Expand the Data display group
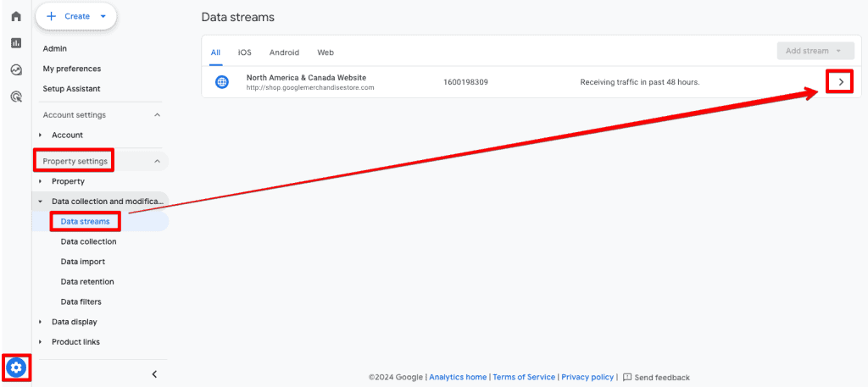Image resolution: width=868 pixels, height=387 pixels. coord(41,322)
